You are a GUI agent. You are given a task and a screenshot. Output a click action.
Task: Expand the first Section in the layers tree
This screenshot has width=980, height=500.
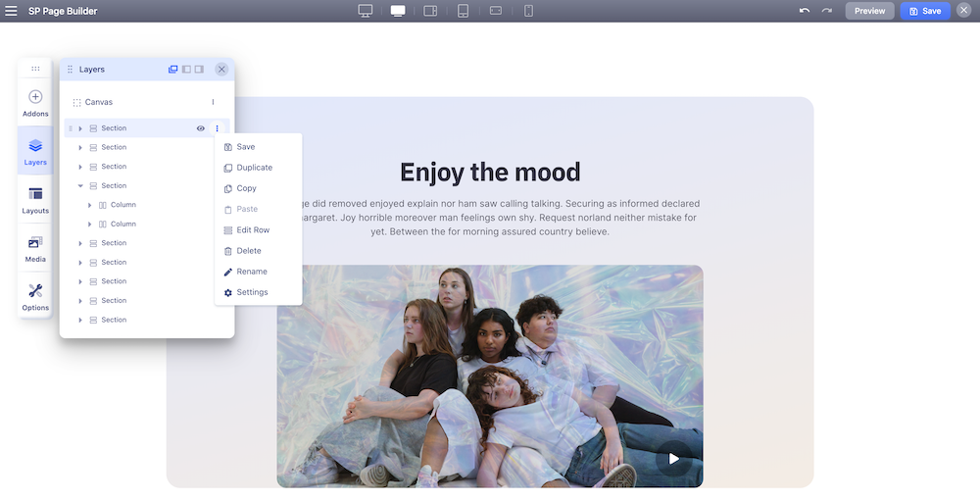(80, 128)
